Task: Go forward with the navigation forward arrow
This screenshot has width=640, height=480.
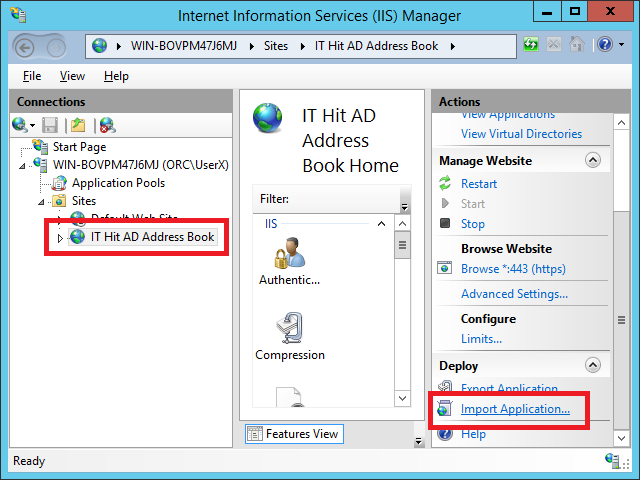Action: tap(56, 48)
